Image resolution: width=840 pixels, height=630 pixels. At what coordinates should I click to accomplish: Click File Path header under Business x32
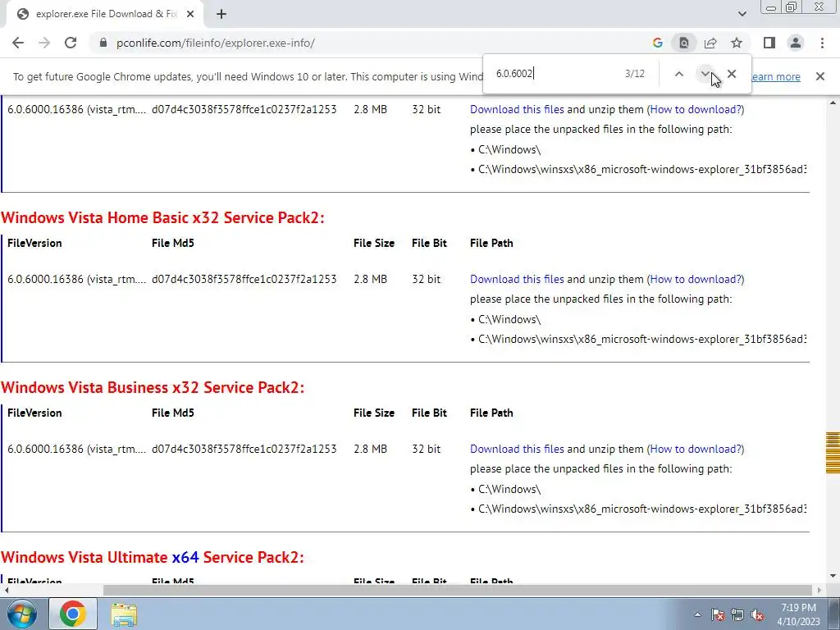pos(491,413)
